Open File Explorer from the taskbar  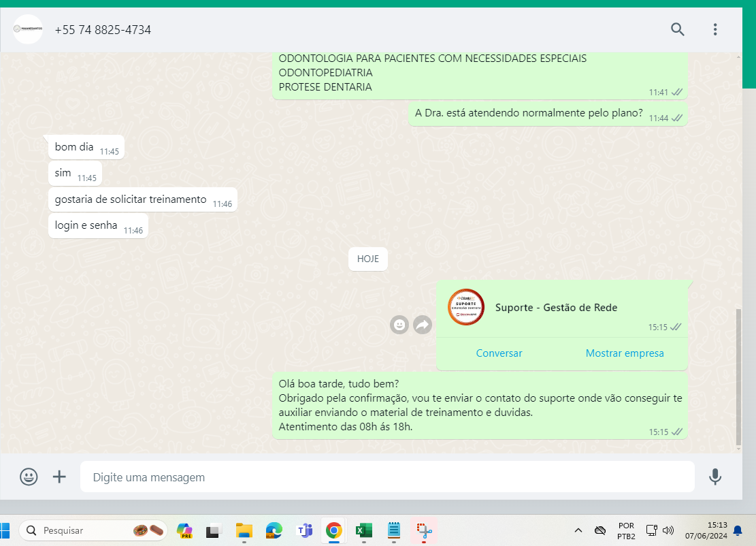[x=244, y=530]
